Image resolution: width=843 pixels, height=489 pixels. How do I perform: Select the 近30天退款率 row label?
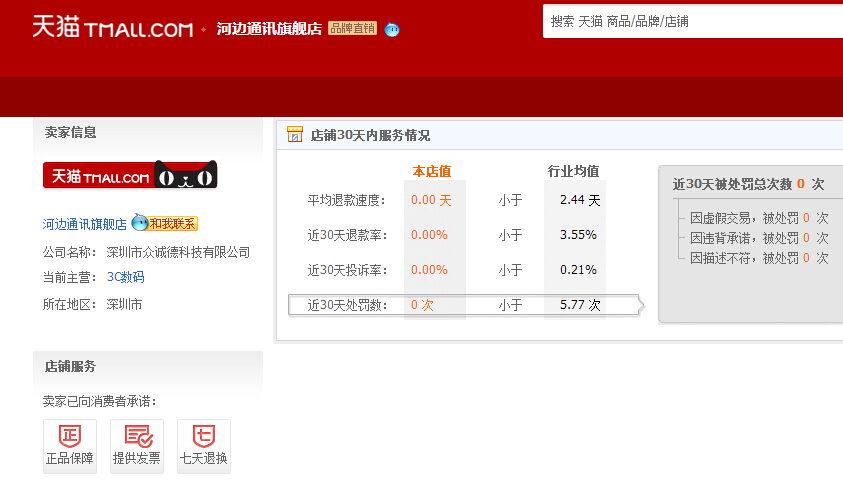coord(347,235)
